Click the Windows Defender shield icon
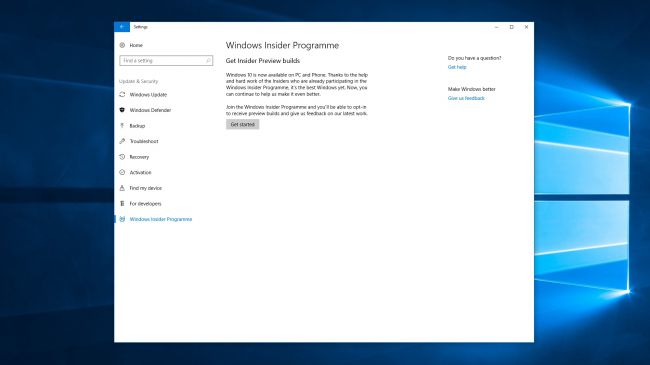650x365 pixels. (122, 110)
